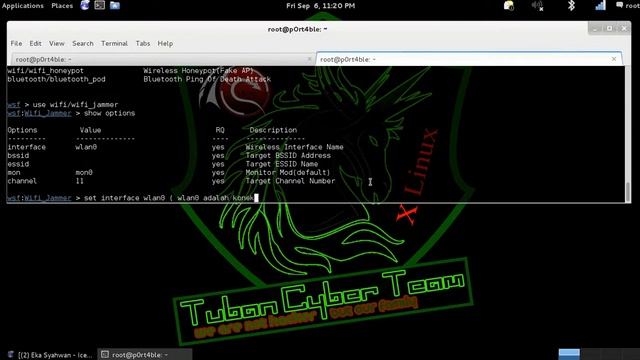
Task: Click the 'mon0' value
Action: (x=84, y=173)
